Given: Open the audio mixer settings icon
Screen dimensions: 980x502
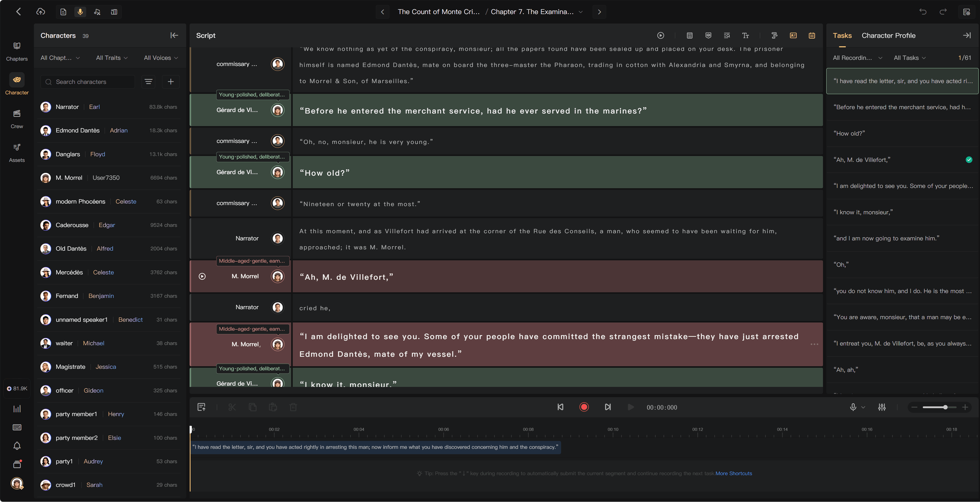Looking at the screenshot, I should tap(882, 407).
